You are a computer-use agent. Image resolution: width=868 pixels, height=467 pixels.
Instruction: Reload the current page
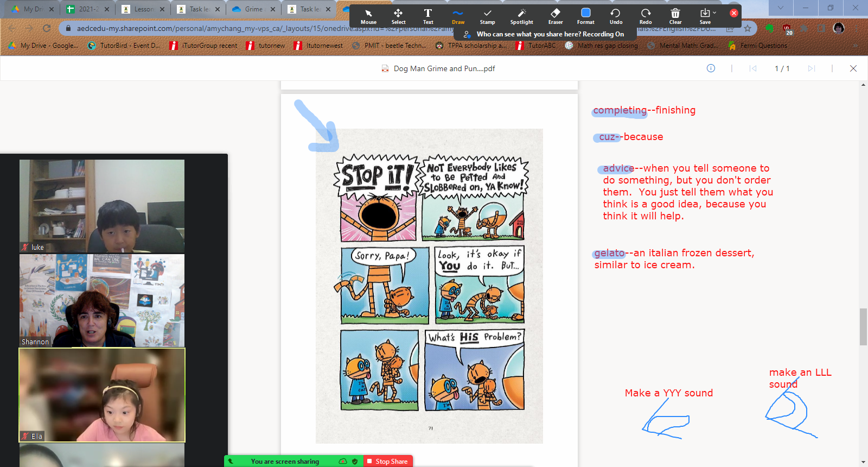click(x=47, y=28)
